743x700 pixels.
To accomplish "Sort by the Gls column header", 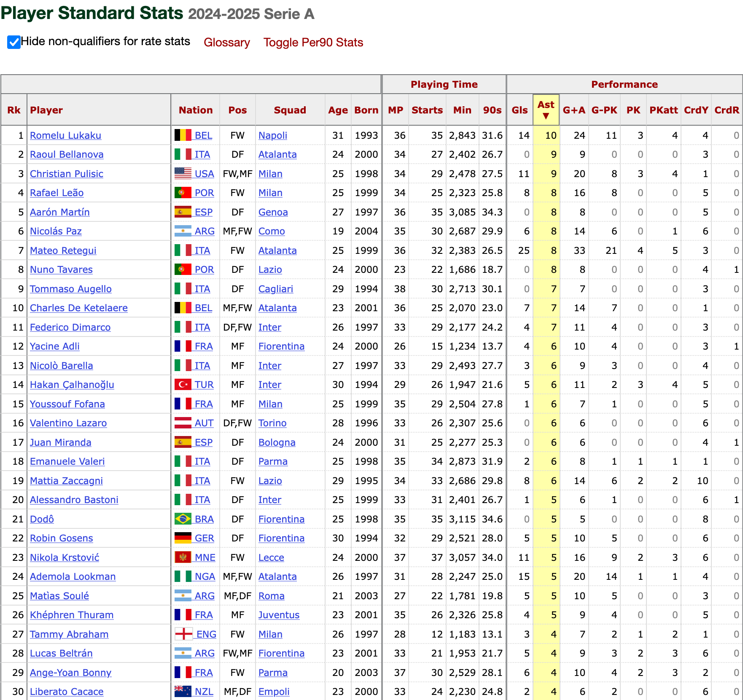I will tap(520, 110).
